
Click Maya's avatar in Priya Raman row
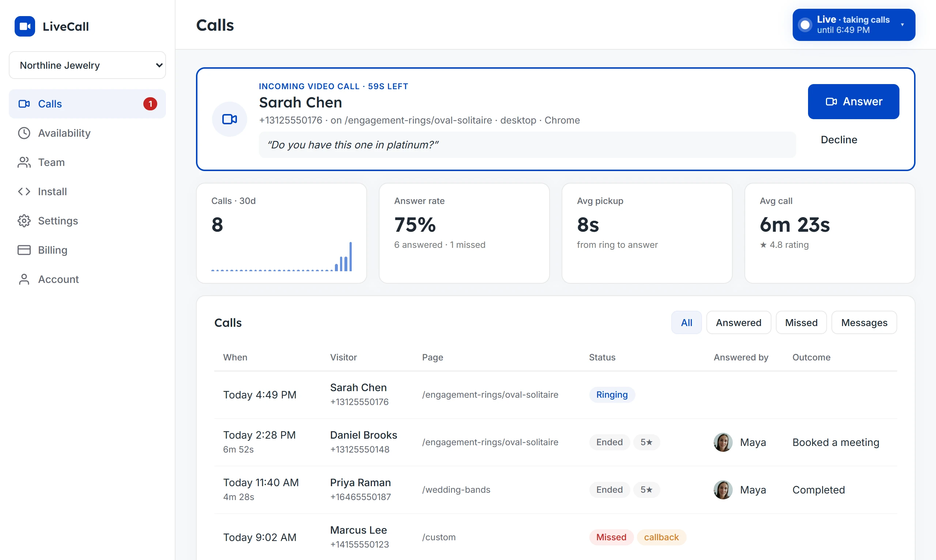[723, 490]
